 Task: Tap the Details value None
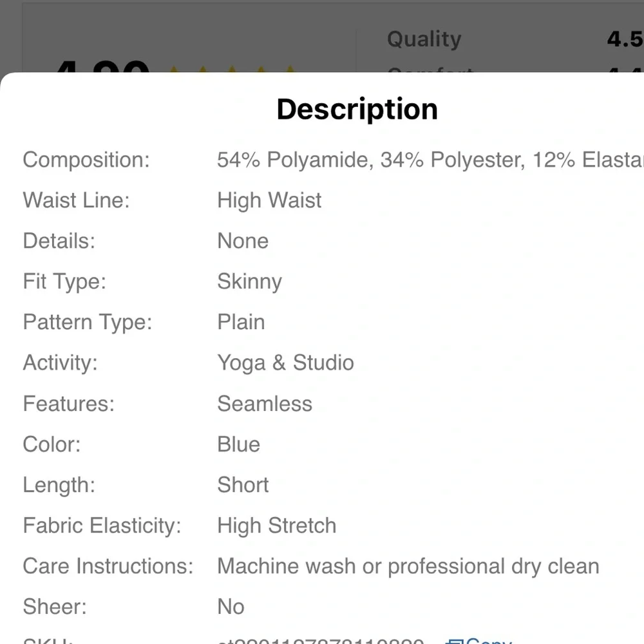[x=243, y=241]
